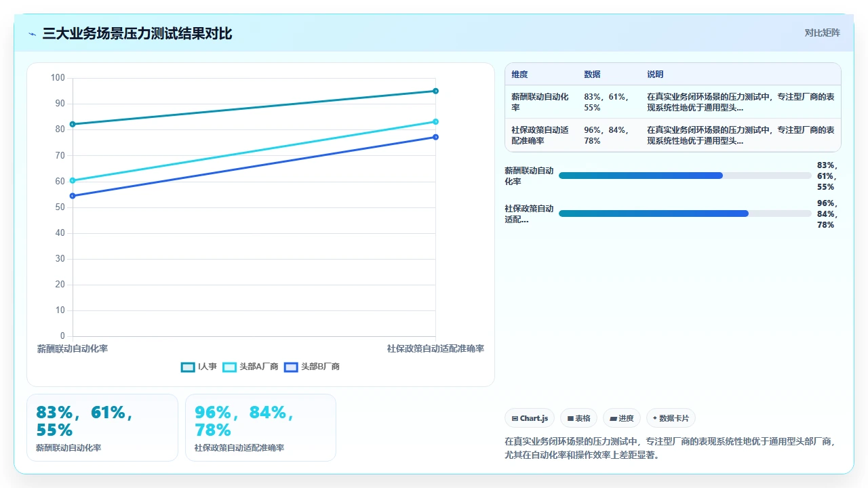
Task: Click the 头部A厂商 point at 薪酬联动自动化率
Action: (73, 180)
